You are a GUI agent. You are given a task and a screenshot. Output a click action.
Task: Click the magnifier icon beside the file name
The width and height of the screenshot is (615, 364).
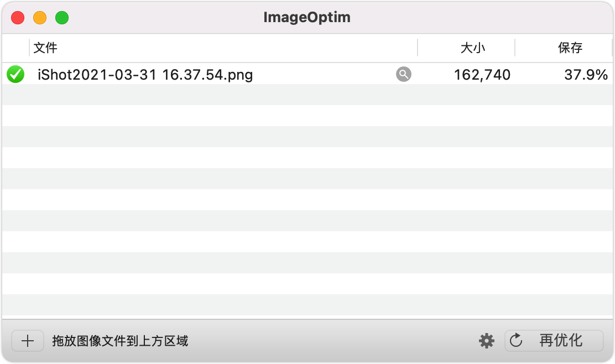(x=404, y=74)
